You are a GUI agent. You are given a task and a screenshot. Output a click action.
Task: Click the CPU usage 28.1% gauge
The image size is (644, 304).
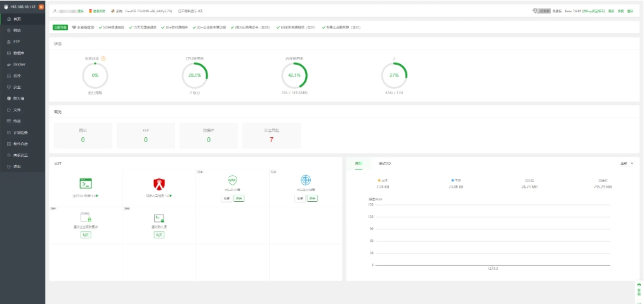(x=195, y=75)
